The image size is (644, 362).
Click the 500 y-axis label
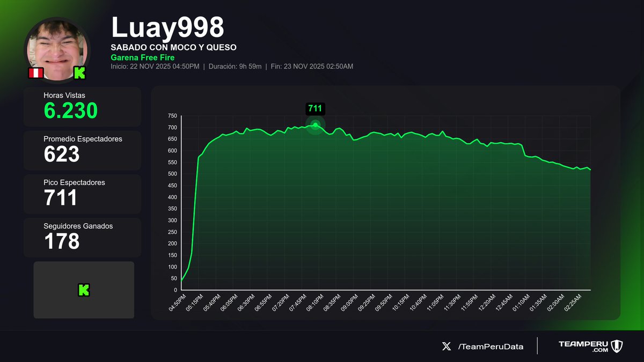(x=172, y=174)
